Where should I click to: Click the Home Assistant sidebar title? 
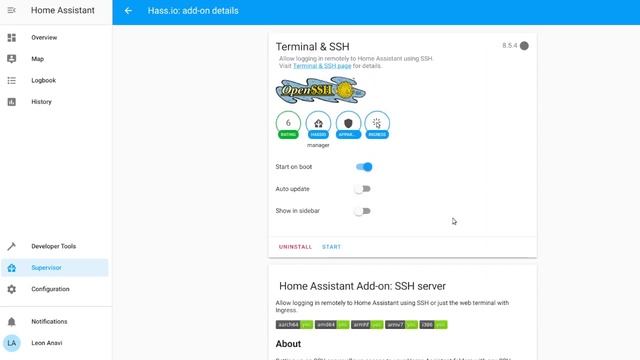point(63,10)
